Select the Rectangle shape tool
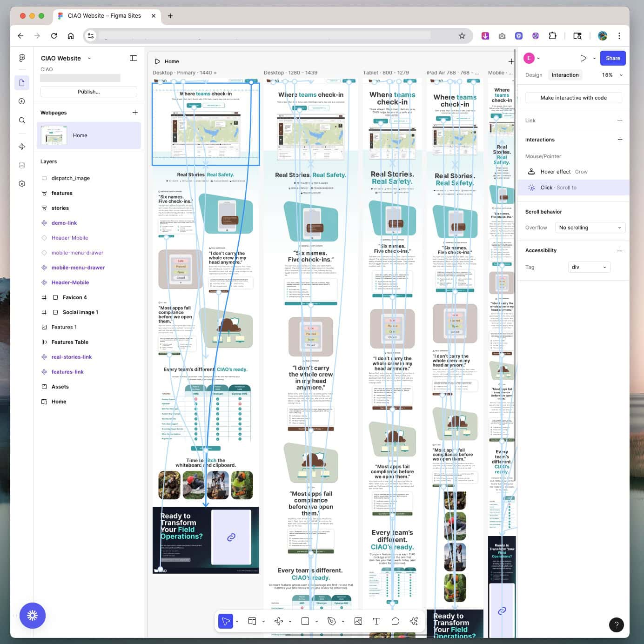 (x=306, y=621)
